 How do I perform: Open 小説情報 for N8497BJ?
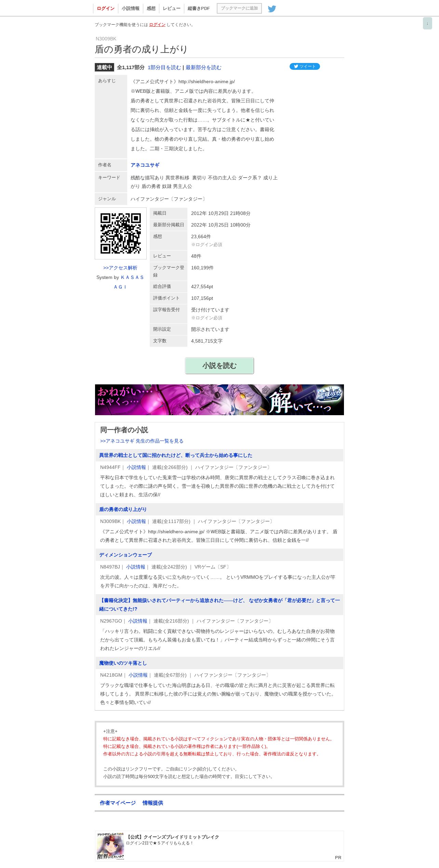click(136, 567)
